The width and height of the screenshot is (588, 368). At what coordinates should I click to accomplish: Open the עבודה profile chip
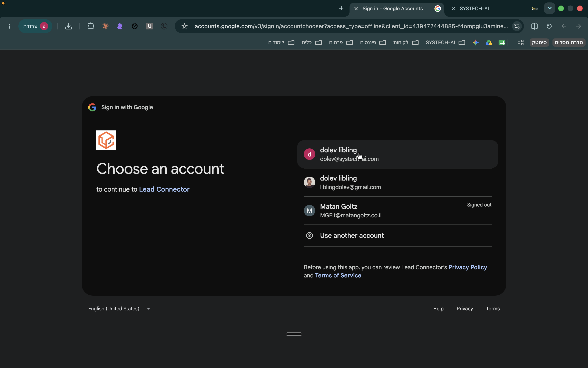coord(36,26)
